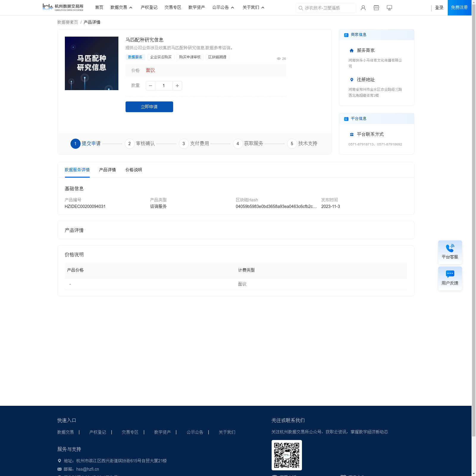
Task: Decrease quantity with minus button
Action: [x=151, y=86]
